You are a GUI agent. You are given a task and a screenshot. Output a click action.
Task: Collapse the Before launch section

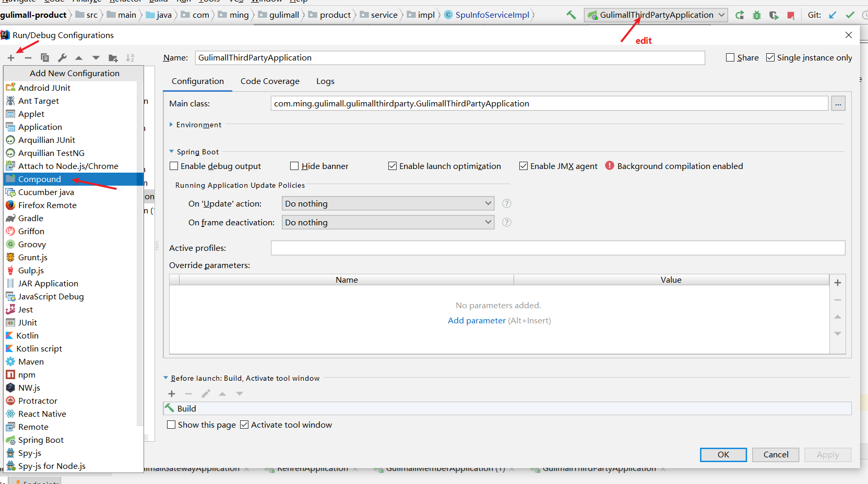[165, 378]
